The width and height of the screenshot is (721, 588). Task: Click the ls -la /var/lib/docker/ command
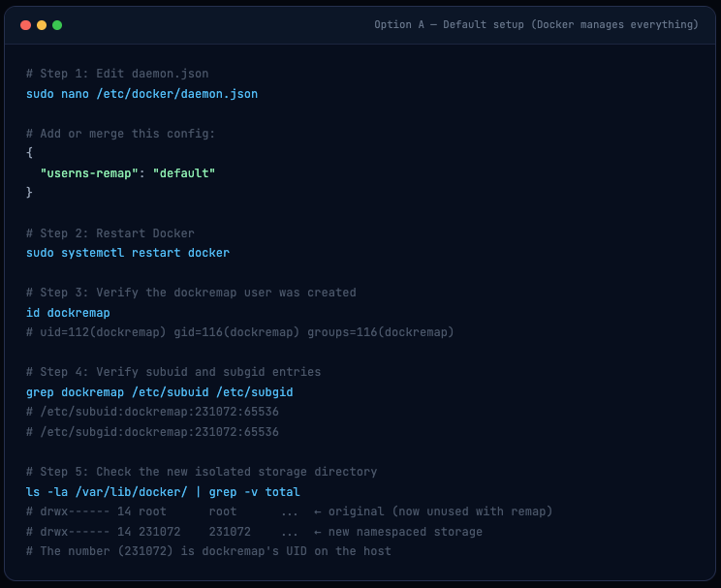(x=163, y=492)
